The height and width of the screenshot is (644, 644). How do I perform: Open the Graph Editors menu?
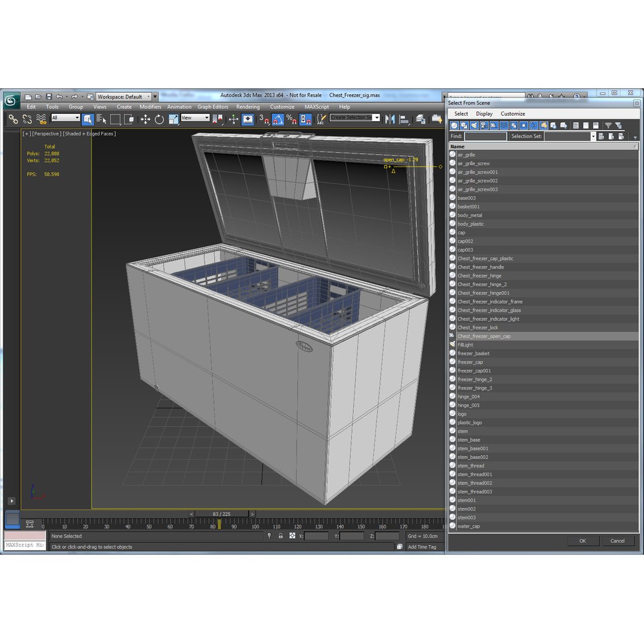(213, 107)
